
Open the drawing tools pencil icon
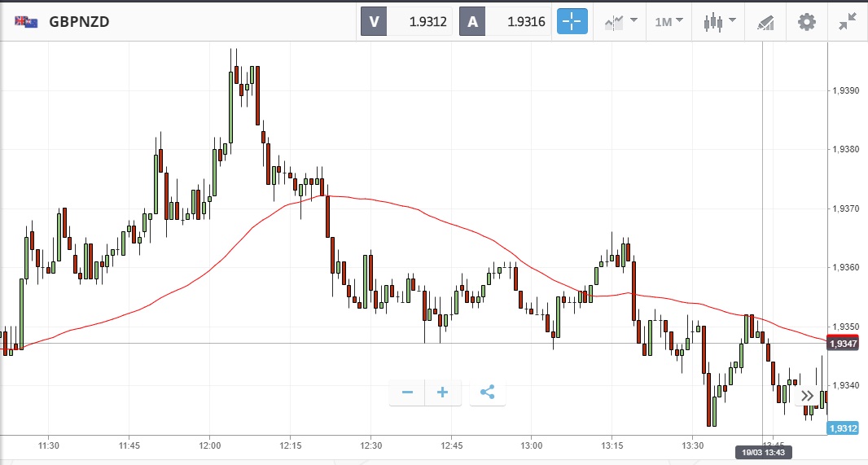pyautogui.click(x=766, y=21)
